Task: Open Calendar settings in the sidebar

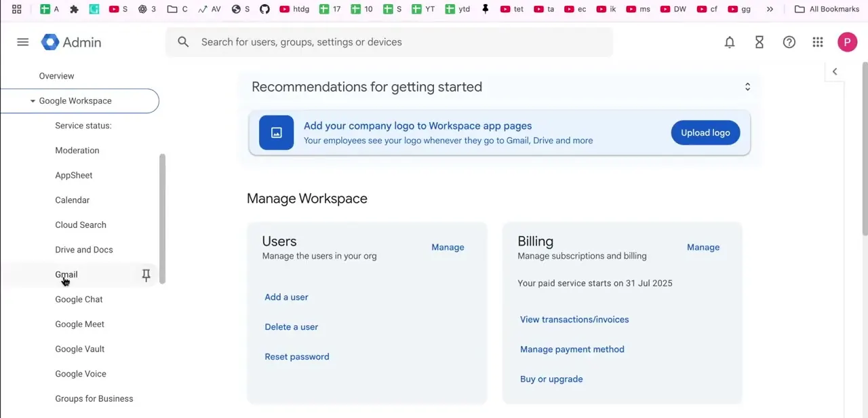Action: tap(73, 200)
